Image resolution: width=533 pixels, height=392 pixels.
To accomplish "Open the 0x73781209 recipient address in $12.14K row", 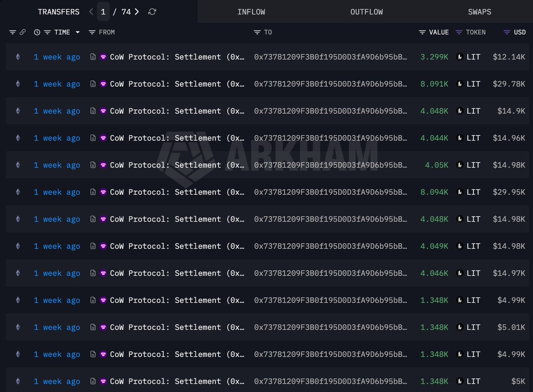I will click(330, 57).
